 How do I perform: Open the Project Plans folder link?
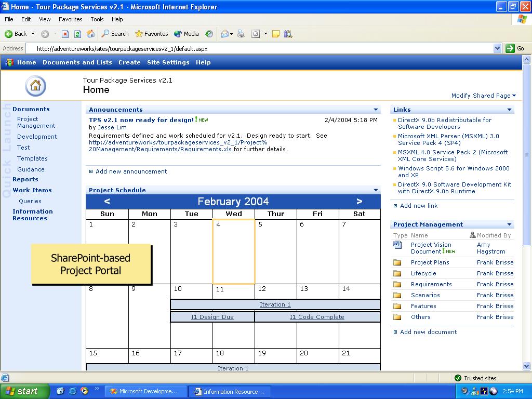click(x=430, y=262)
